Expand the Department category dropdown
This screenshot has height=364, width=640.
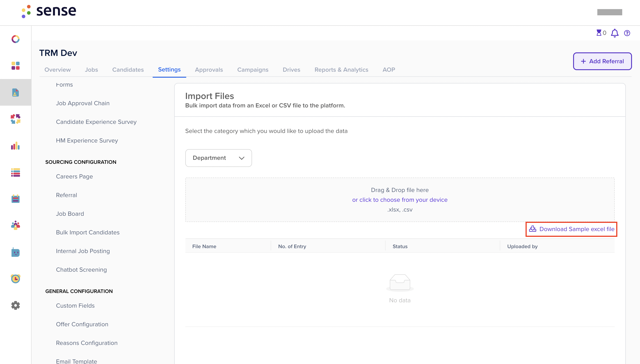coord(218,158)
